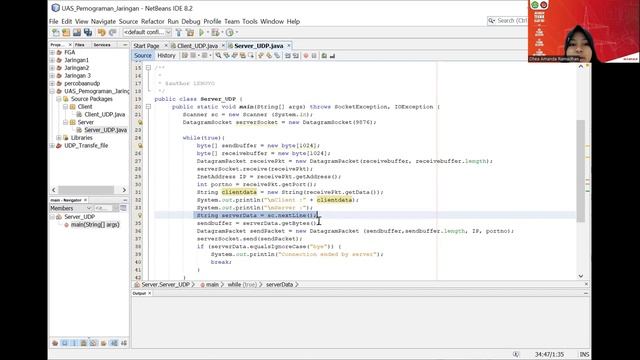Toggle Show Static Members in Navigator
Screen dimensions: 640x360
pos(74,343)
